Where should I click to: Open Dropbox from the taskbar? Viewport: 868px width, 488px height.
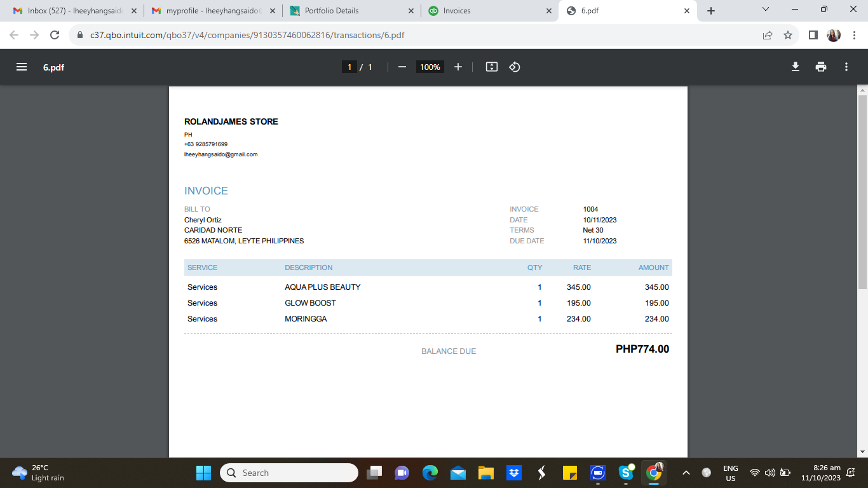point(514,473)
